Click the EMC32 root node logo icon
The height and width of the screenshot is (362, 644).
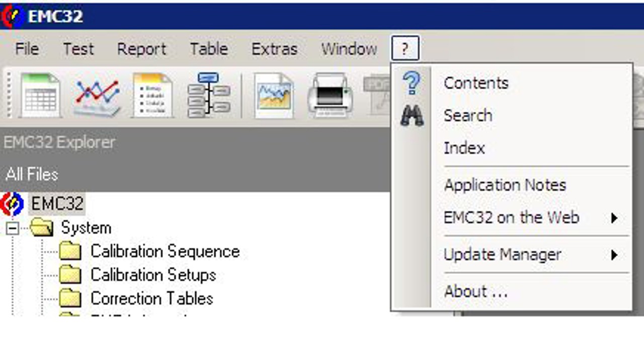(x=13, y=204)
